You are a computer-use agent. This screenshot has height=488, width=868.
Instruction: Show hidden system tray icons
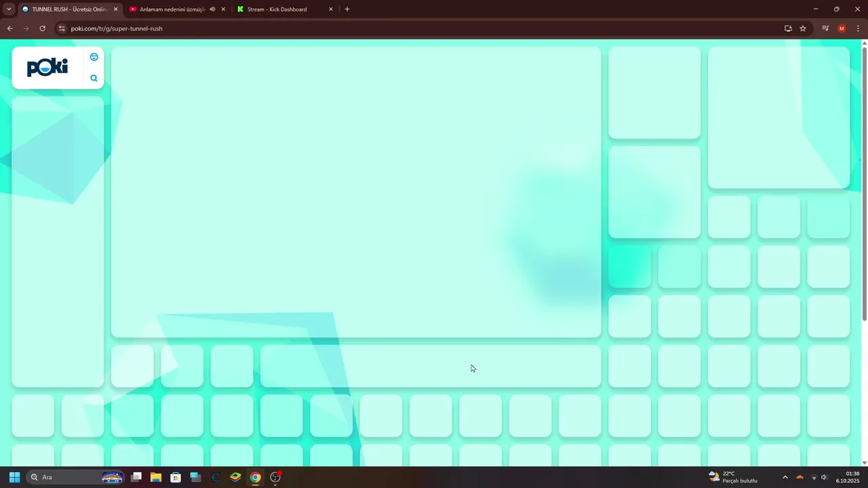[x=785, y=477]
